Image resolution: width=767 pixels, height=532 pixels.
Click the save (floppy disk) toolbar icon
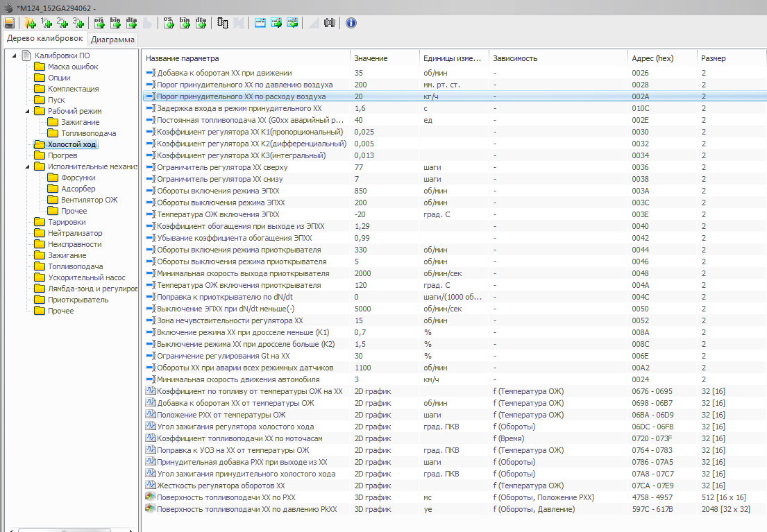10,23
